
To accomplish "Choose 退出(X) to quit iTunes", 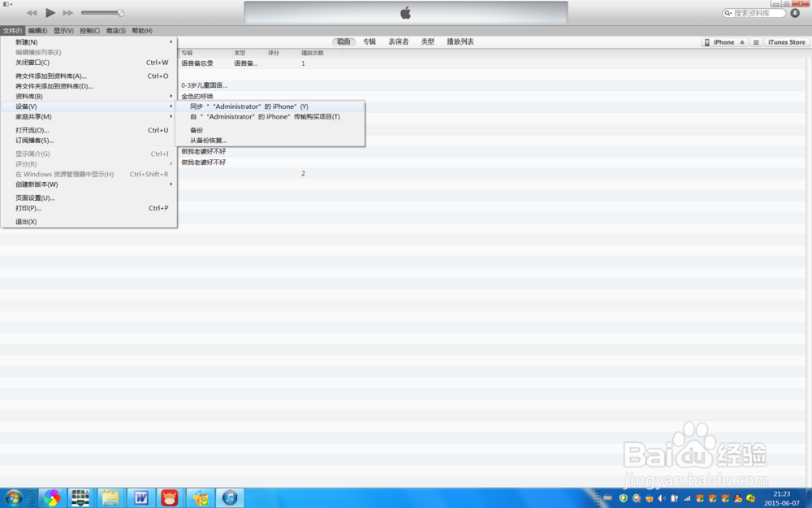I will point(89,221).
